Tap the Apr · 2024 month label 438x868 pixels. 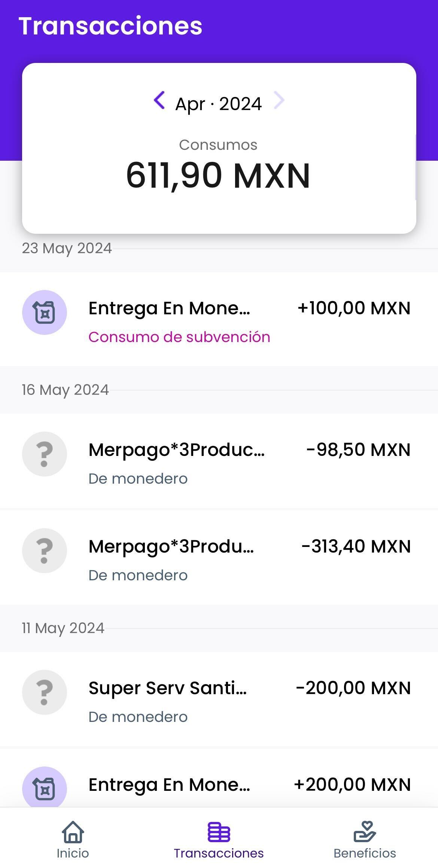(x=219, y=104)
